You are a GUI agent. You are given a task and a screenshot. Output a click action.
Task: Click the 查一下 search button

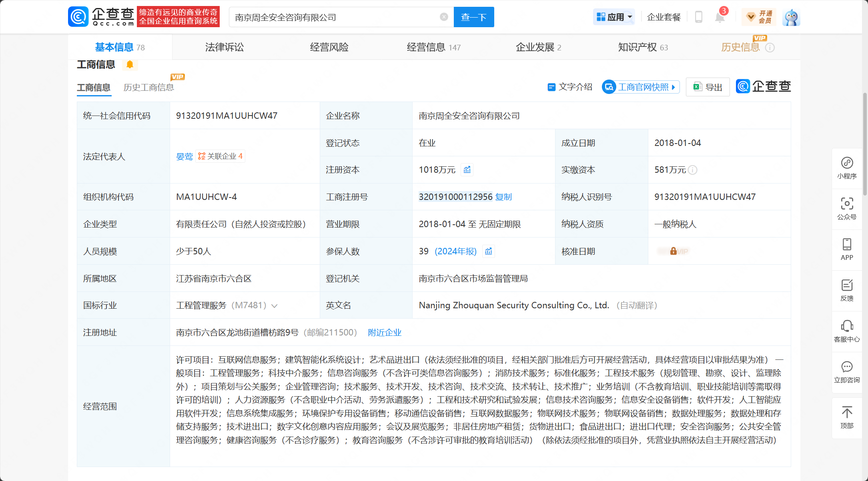pyautogui.click(x=474, y=17)
